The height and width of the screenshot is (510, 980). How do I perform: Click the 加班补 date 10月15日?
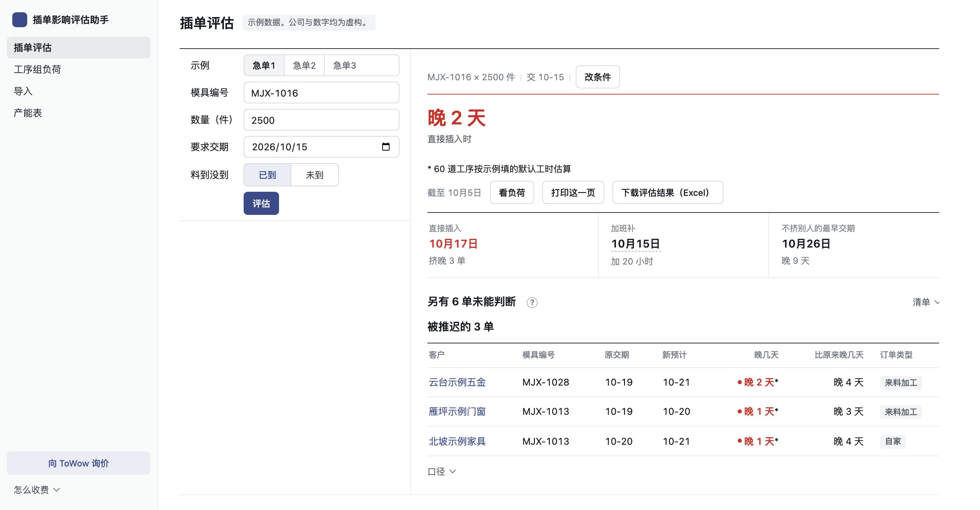[x=635, y=244]
